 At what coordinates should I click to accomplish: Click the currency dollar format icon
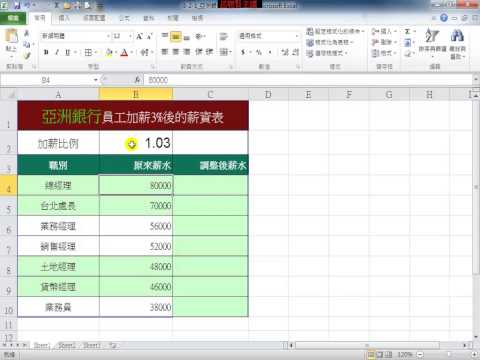pyautogui.click(x=243, y=52)
